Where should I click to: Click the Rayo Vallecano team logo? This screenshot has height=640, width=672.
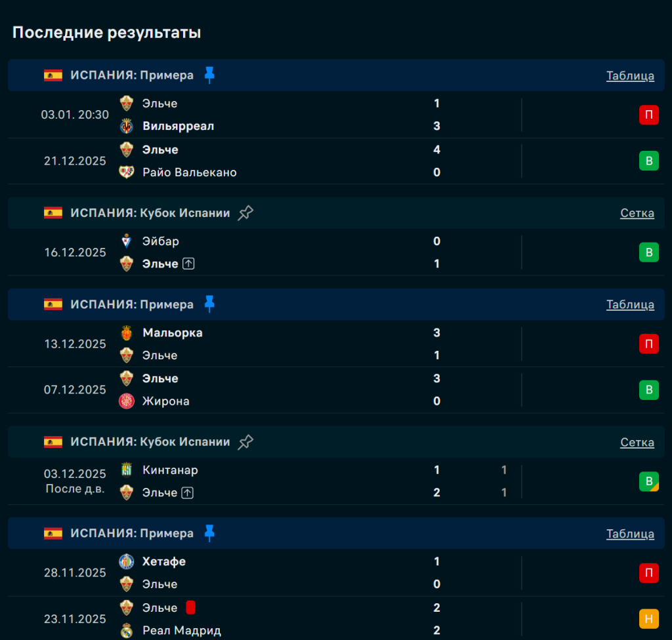tap(127, 172)
